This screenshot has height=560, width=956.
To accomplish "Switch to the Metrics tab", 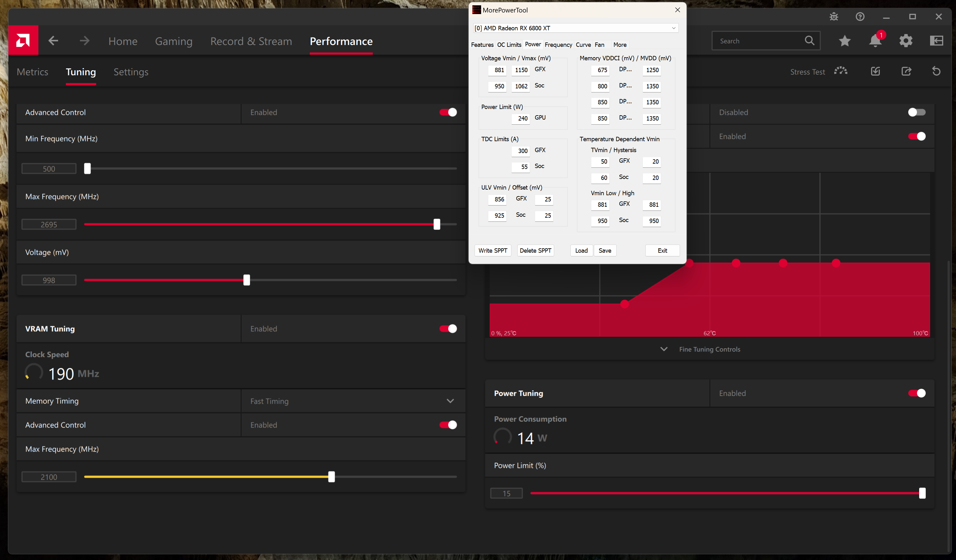I will pyautogui.click(x=32, y=72).
